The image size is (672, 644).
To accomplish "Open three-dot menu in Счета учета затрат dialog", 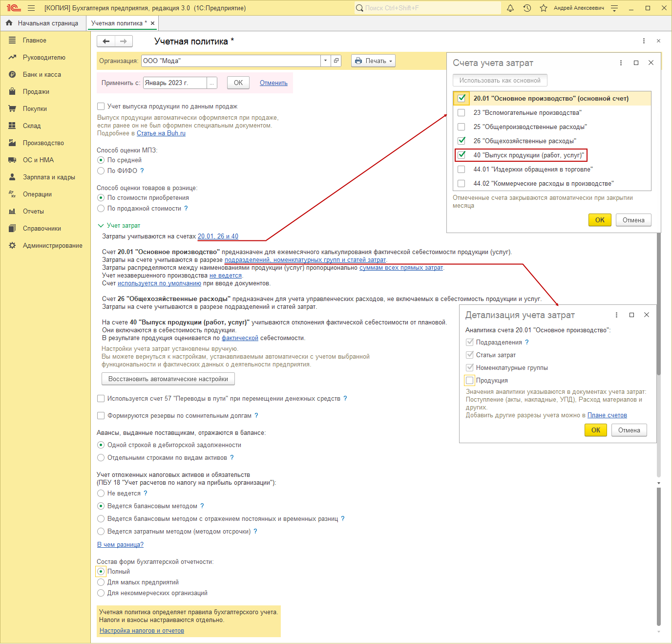I will point(621,63).
